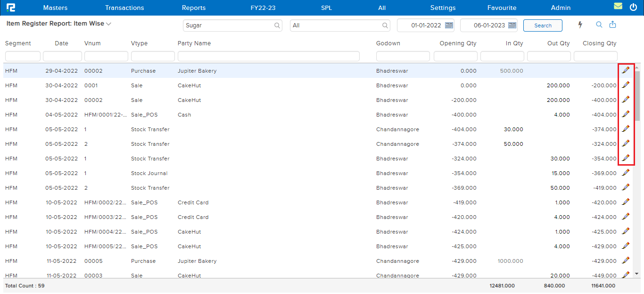
Task: Open the All godown filter dropdown
Action: (385, 25)
